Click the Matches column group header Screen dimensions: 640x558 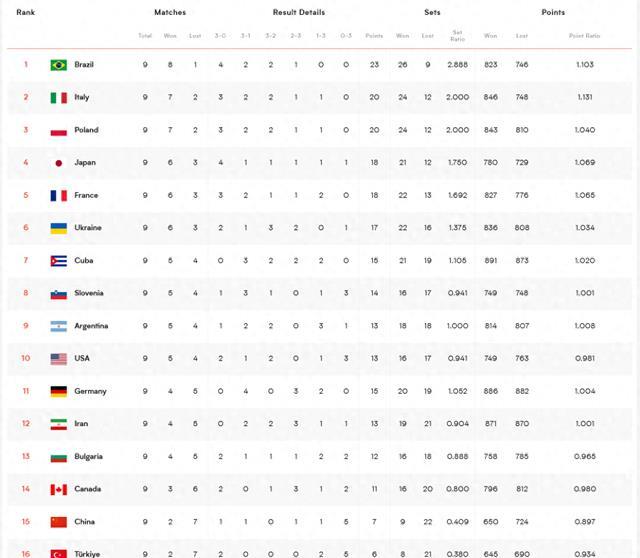coord(169,13)
